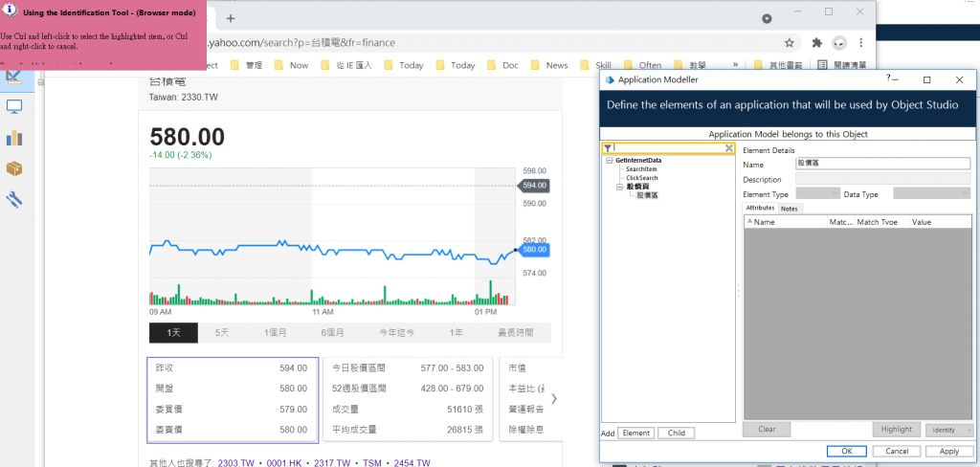Select 股價區 in the element tree
The width and height of the screenshot is (980, 467).
point(647,195)
